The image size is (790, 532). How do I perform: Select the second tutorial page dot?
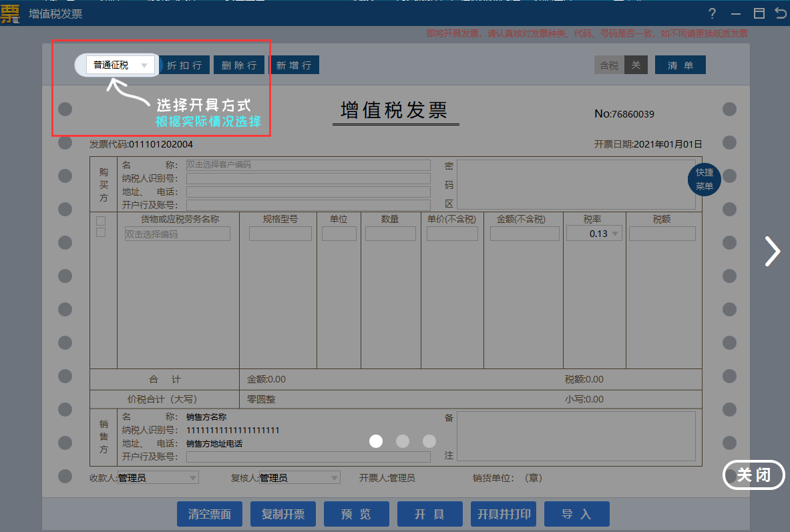[403, 441]
